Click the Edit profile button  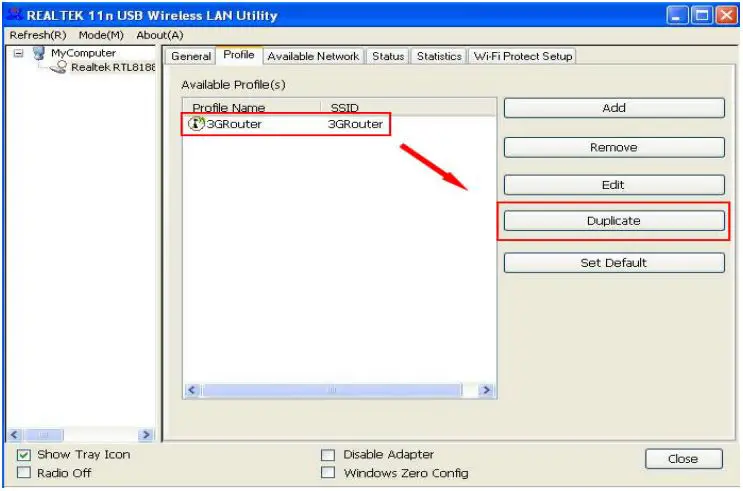click(x=614, y=185)
